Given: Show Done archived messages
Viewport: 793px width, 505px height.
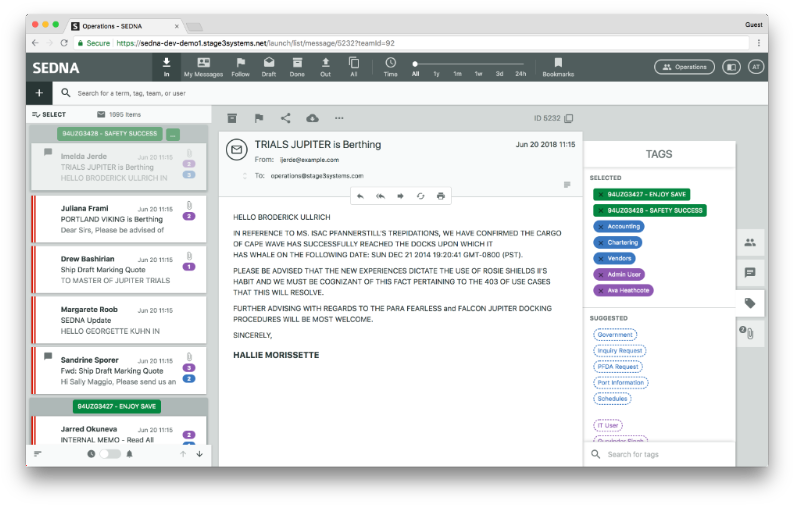Looking at the screenshot, I should [x=297, y=67].
